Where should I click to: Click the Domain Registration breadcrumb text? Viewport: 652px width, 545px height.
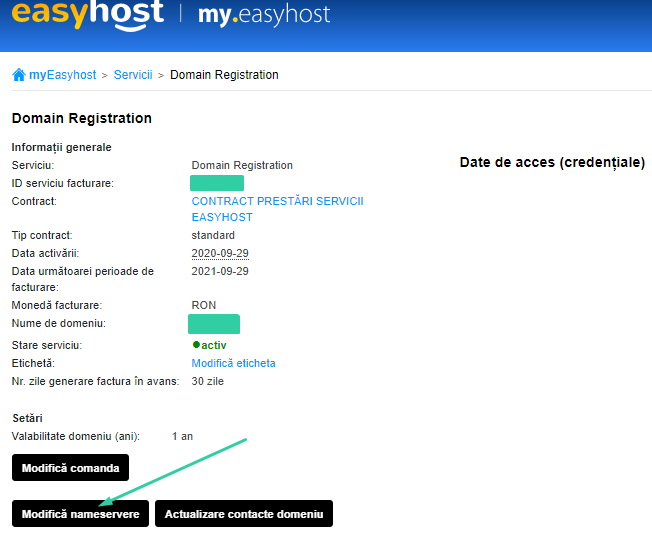pyautogui.click(x=224, y=75)
